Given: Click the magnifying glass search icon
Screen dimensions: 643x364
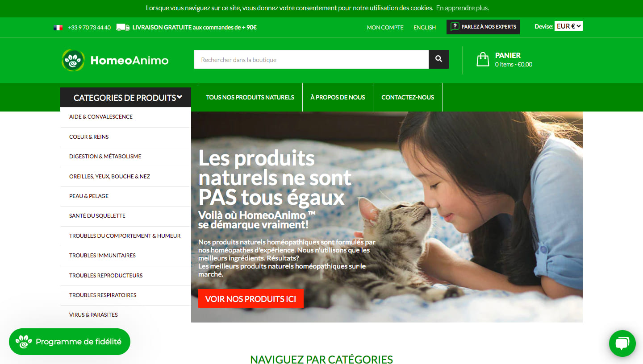Looking at the screenshot, I should click(x=438, y=59).
